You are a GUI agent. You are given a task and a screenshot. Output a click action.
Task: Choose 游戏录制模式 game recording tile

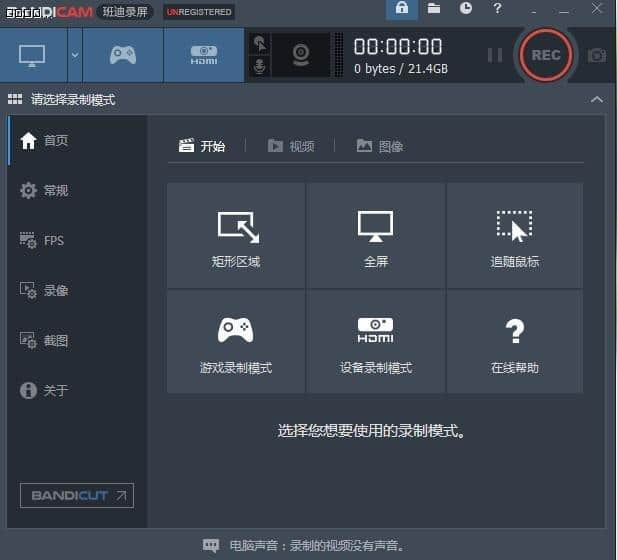[x=236, y=342]
